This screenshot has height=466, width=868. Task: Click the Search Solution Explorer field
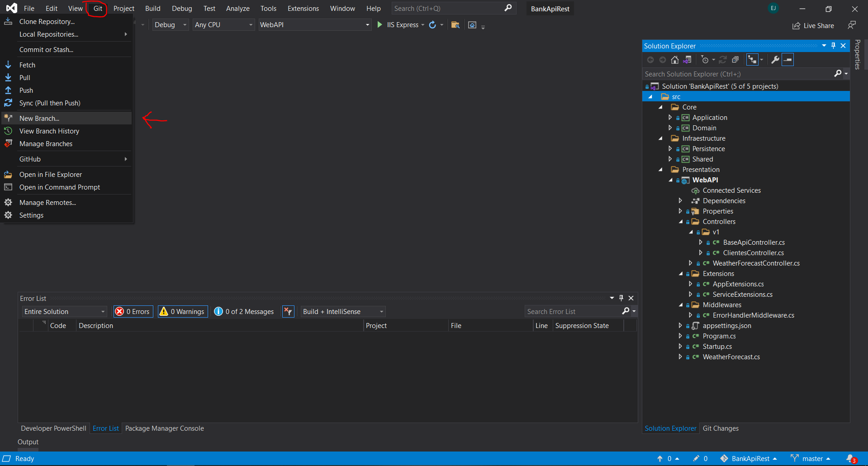pos(738,74)
